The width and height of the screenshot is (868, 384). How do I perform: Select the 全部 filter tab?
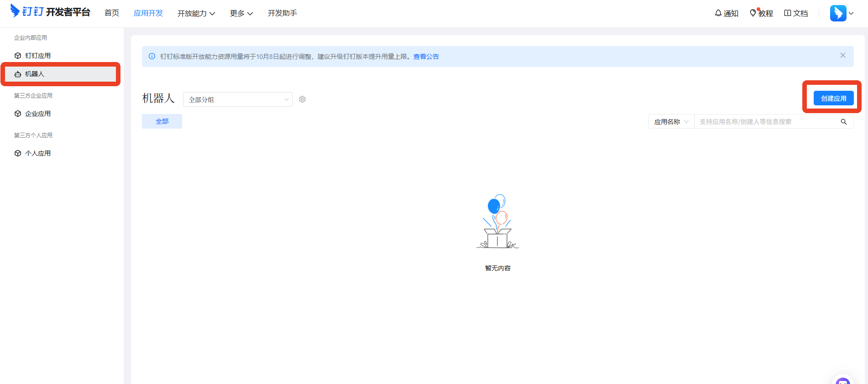tap(162, 121)
